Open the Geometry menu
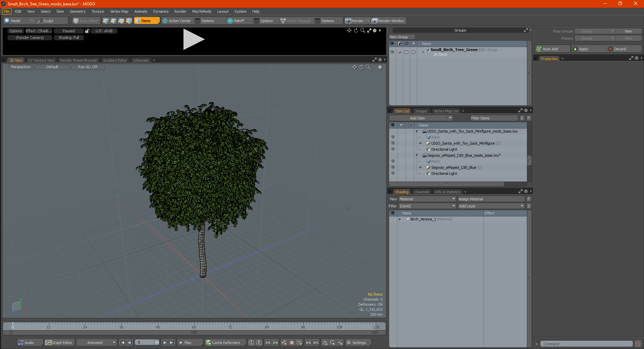644x349 pixels. pos(77,11)
